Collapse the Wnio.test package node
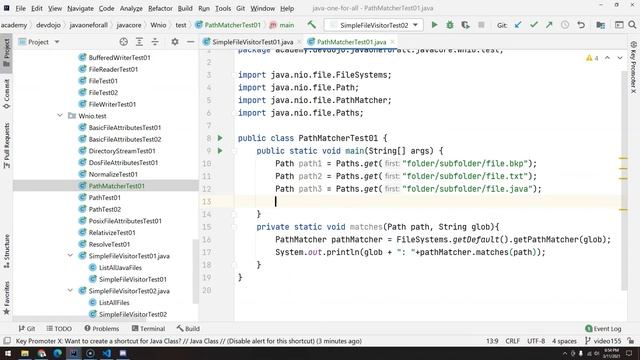Image resolution: width=640 pixels, height=360 pixels. point(60,116)
